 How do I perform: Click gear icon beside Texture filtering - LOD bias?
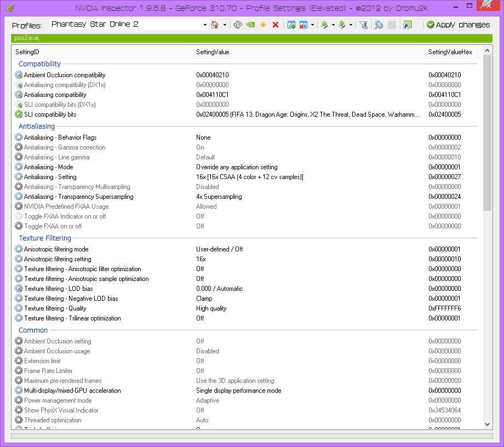pos(19,289)
